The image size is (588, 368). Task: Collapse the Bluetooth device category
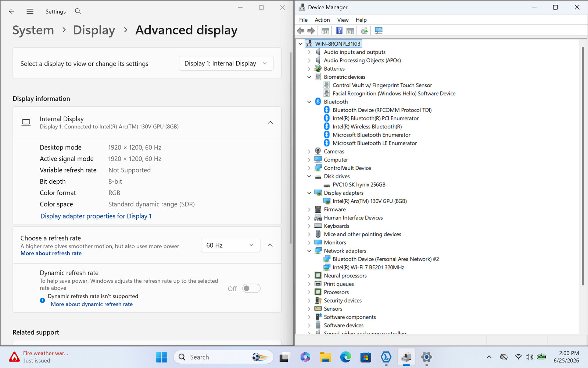pos(309,102)
